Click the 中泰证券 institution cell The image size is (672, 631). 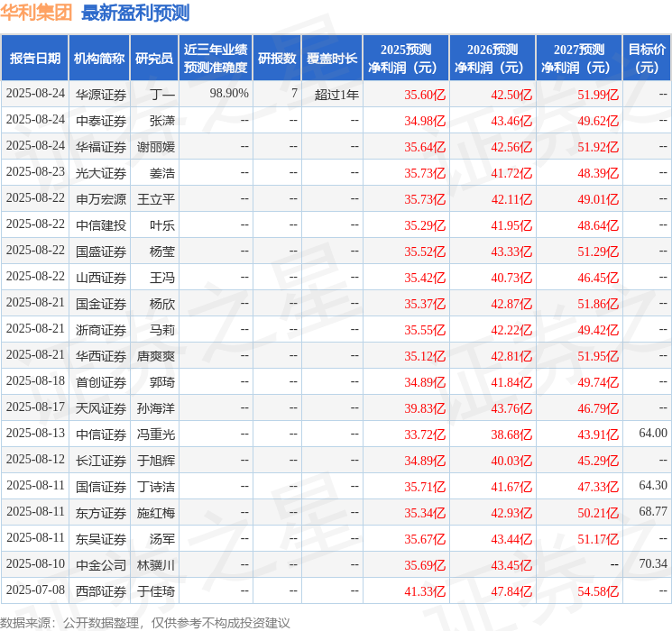[x=101, y=121]
